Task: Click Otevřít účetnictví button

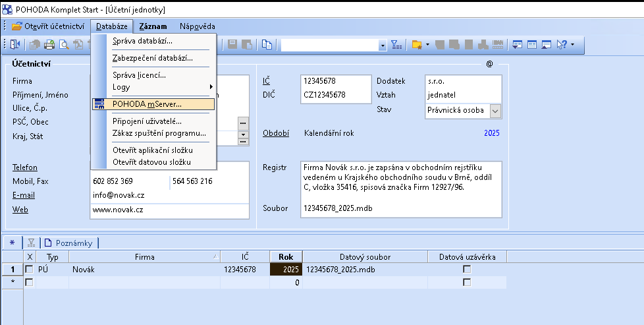Action: pos(47,26)
